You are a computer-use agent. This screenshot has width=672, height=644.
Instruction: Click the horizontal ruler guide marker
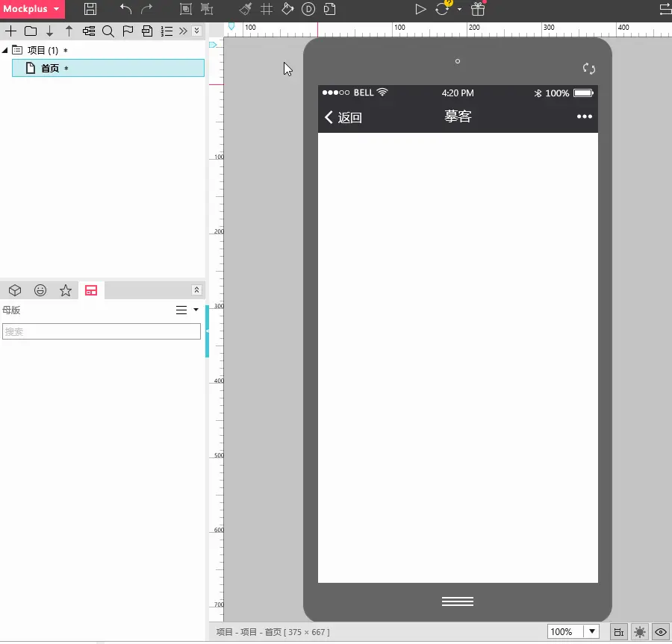pos(231,27)
